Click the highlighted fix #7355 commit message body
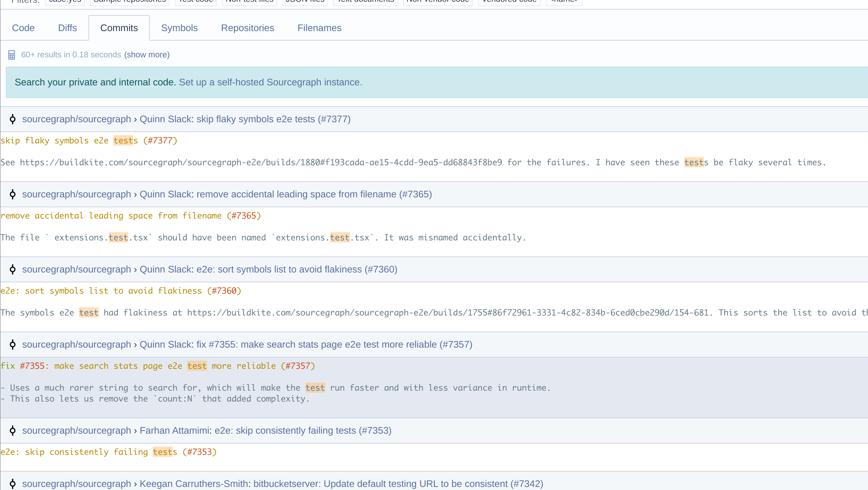Viewport: 868px width, 490px height. [273, 388]
